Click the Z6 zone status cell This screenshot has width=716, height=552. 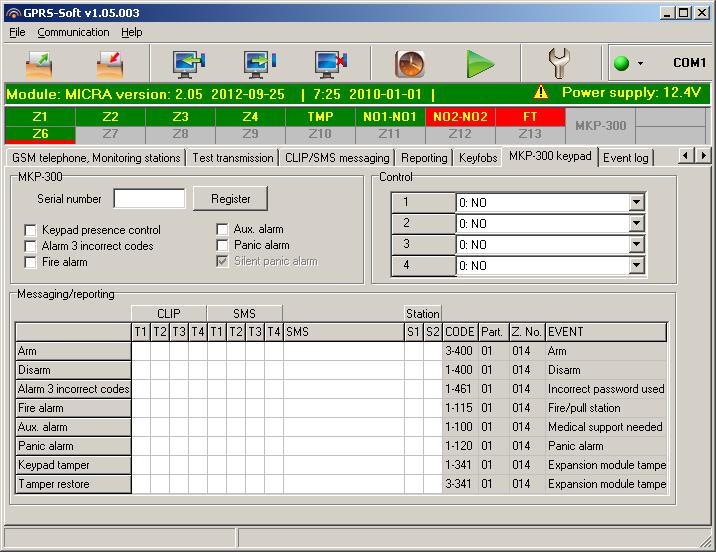(x=40, y=134)
